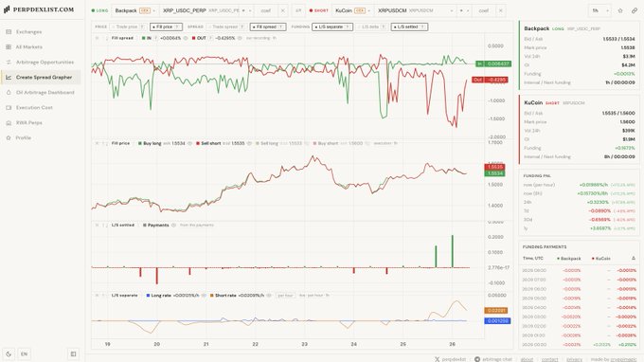Click the Spread Grapher chart icon
This screenshot has height=362, width=644.
[9, 78]
